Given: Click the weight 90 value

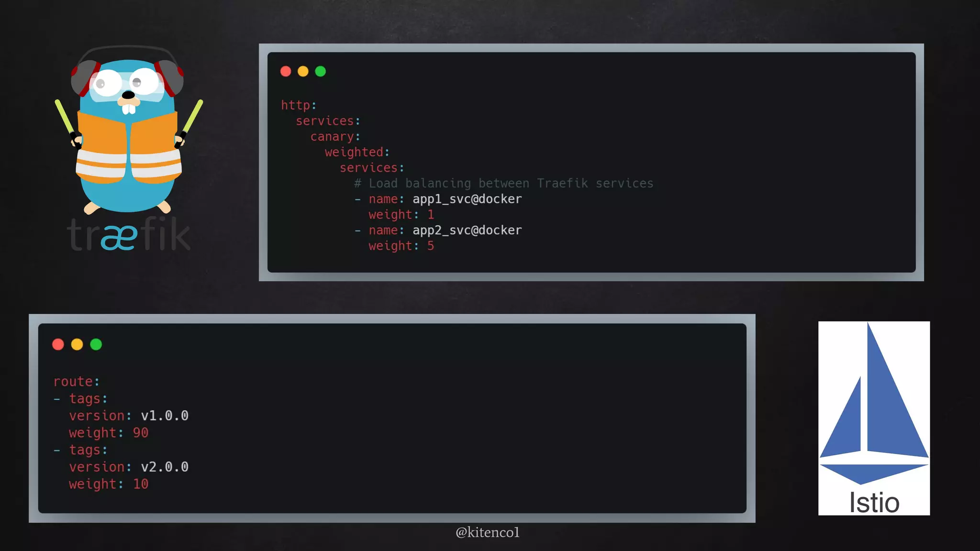Looking at the screenshot, I should tap(141, 433).
